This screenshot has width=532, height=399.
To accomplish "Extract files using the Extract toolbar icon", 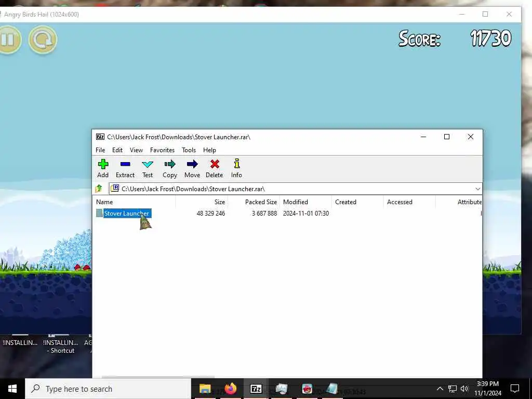I will pyautogui.click(x=125, y=169).
